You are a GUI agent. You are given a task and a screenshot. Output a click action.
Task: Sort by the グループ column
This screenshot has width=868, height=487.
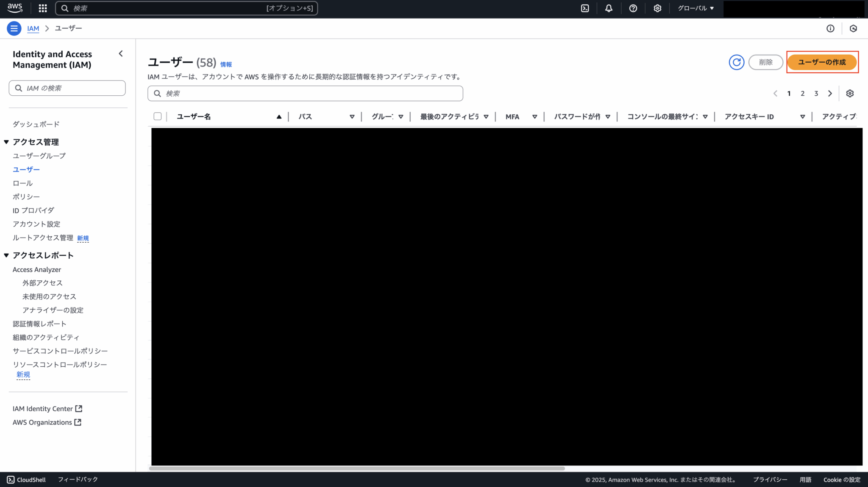tap(401, 117)
